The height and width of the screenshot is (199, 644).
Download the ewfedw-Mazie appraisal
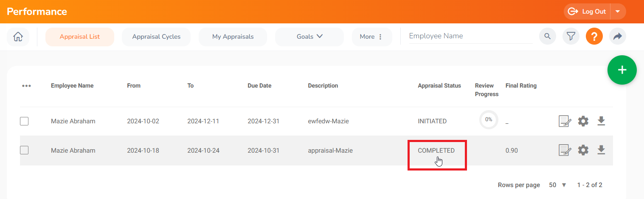[601, 121]
